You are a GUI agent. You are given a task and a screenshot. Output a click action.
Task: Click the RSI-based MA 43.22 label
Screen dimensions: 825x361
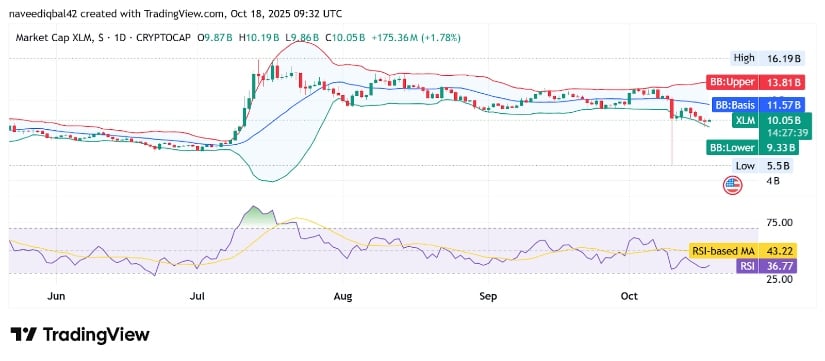pyautogui.click(x=743, y=250)
